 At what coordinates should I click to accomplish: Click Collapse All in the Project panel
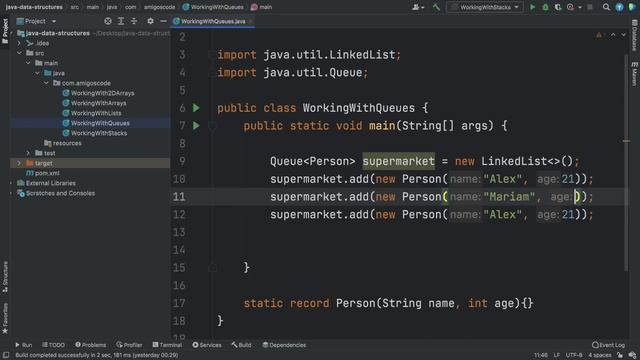click(134, 21)
